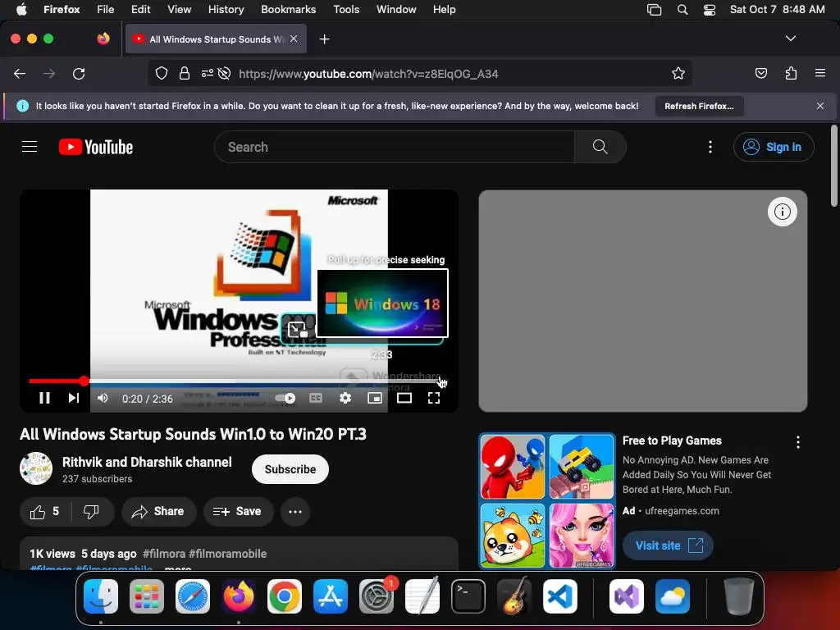The height and width of the screenshot is (630, 840).
Task: Toggle closed captions in player
Action: (316, 398)
